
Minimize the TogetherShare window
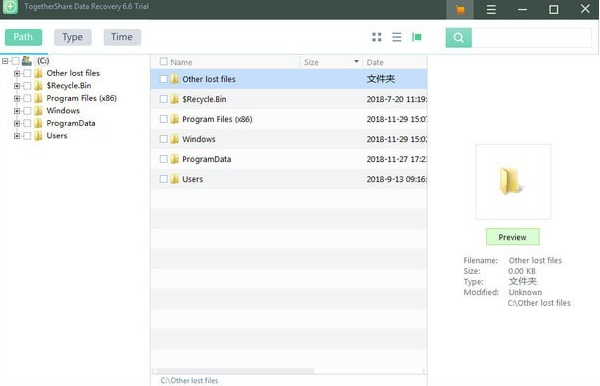[x=522, y=10]
